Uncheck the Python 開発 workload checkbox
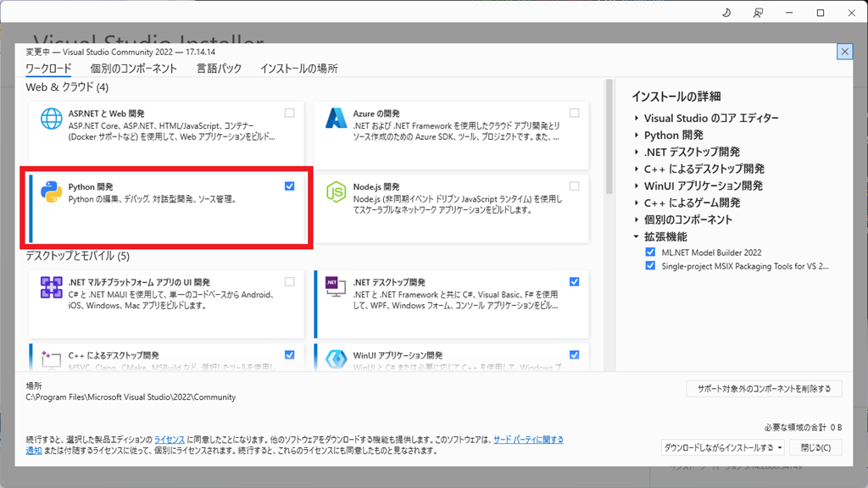This screenshot has width=868, height=488. pos(290,186)
